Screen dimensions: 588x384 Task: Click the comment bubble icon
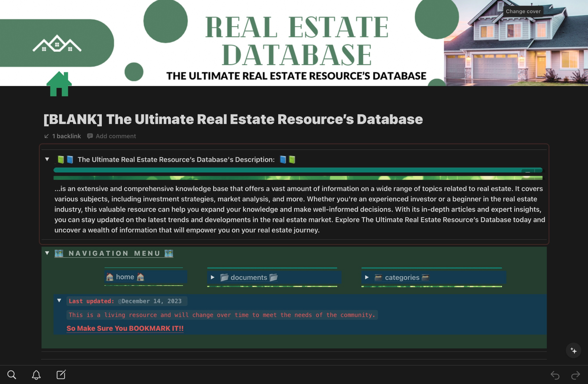click(90, 136)
